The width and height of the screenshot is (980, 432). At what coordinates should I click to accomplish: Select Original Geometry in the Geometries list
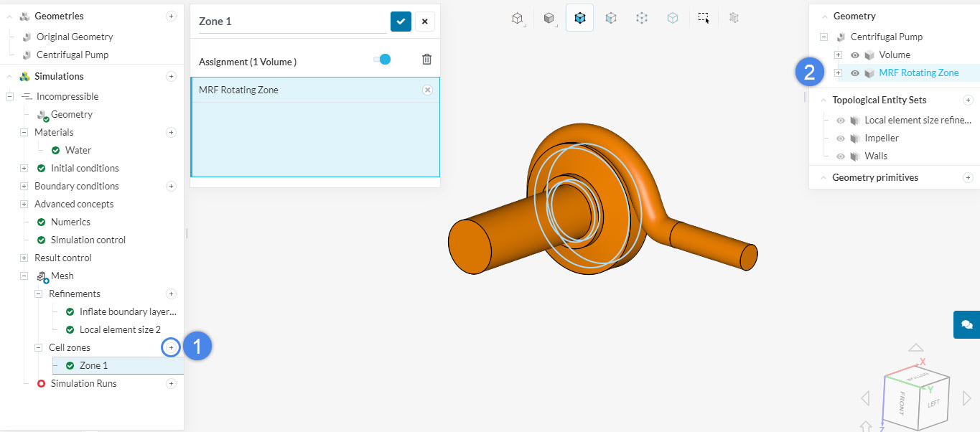click(x=75, y=37)
